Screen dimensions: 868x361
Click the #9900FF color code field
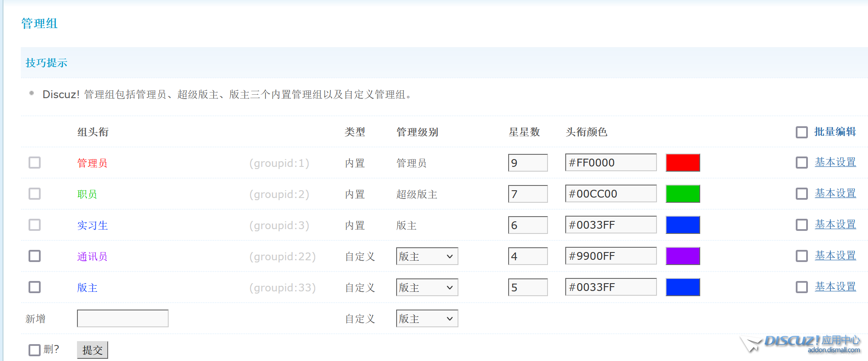[610, 256]
